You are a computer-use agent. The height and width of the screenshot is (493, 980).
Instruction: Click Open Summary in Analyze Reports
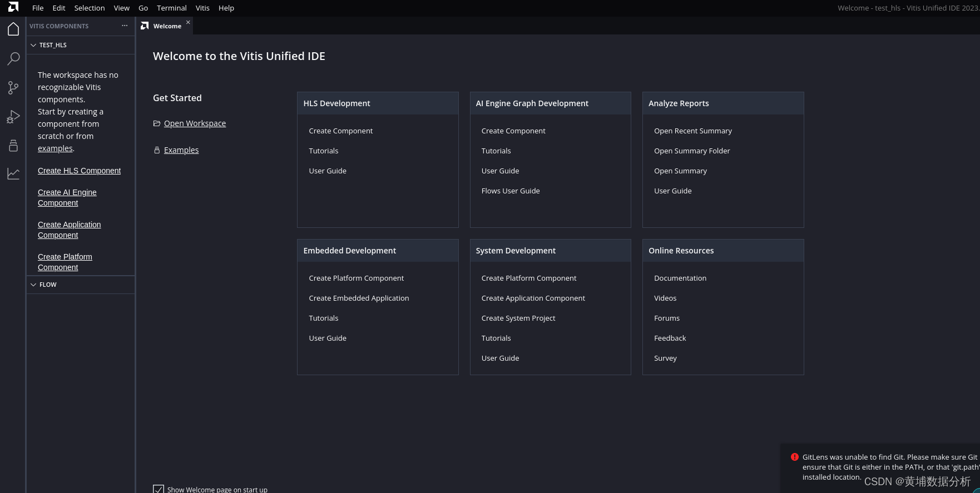(680, 171)
